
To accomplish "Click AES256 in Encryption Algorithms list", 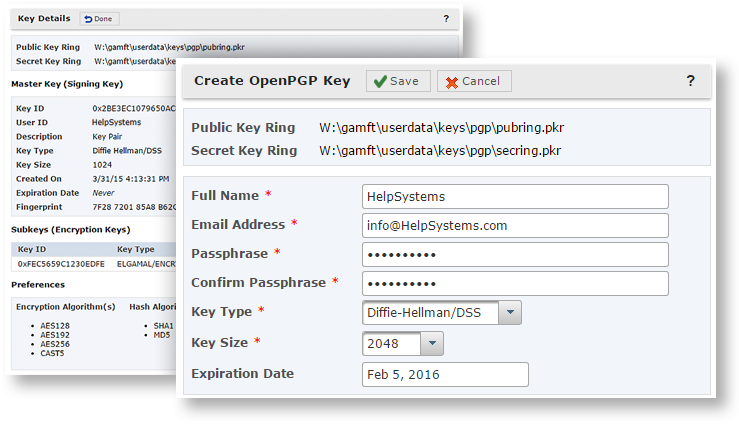I will click(55, 344).
